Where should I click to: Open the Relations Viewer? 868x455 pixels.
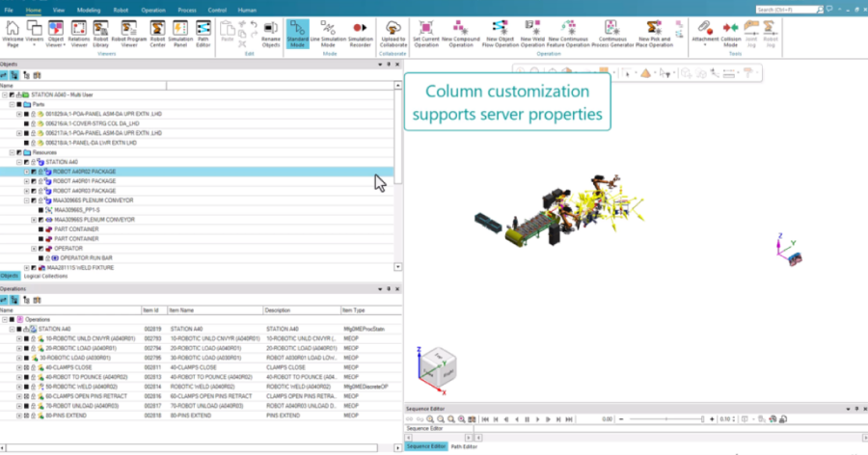[x=77, y=33]
